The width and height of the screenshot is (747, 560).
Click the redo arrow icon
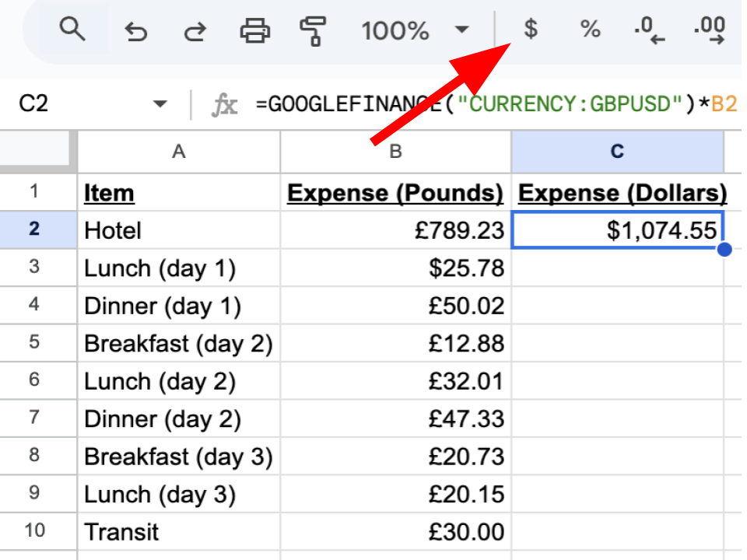point(195,31)
